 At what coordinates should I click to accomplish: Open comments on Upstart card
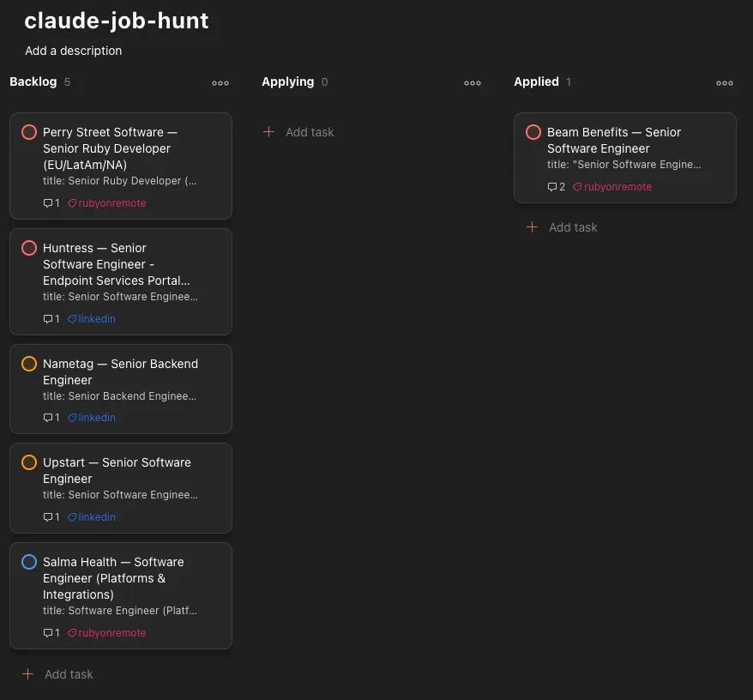click(51, 517)
